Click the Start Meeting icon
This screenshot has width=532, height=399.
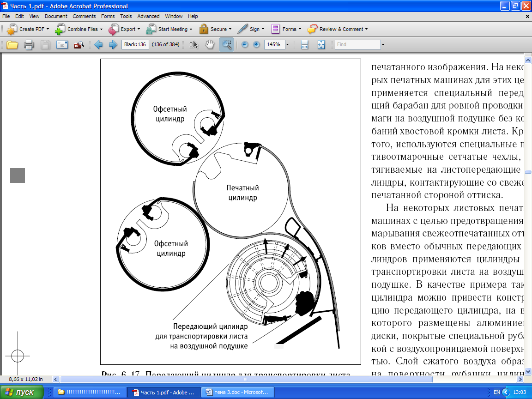pos(151,29)
